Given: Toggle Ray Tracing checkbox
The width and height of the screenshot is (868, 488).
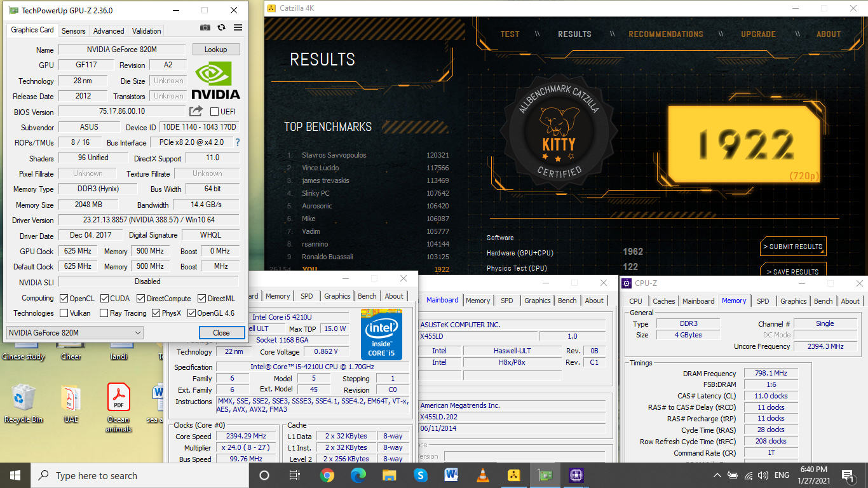Looking at the screenshot, I should 104,313.
